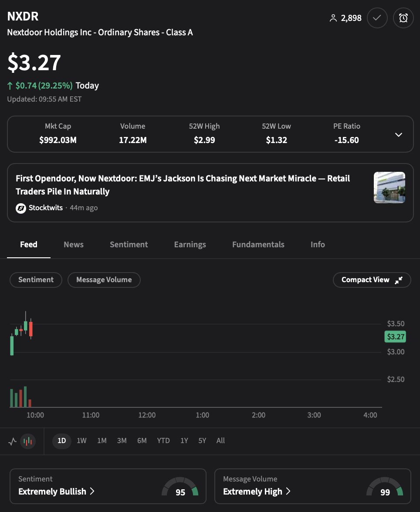
Task: Switch to the Earnings tab
Action: (x=190, y=244)
